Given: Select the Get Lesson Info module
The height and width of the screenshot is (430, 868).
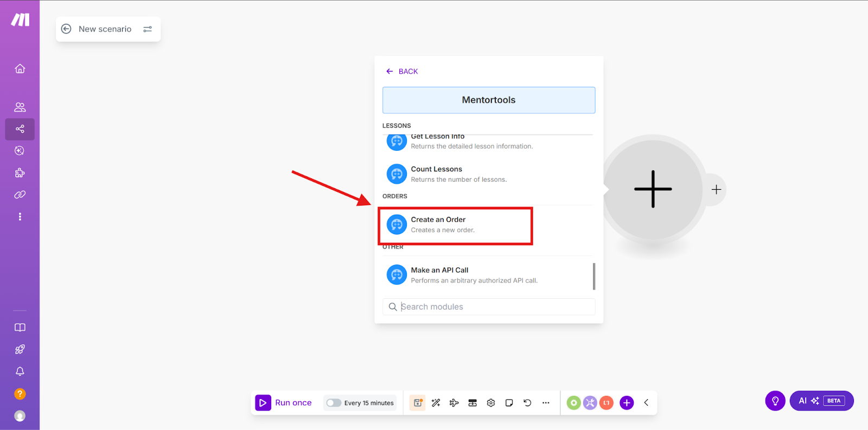Looking at the screenshot, I should (x=488, y=142).
